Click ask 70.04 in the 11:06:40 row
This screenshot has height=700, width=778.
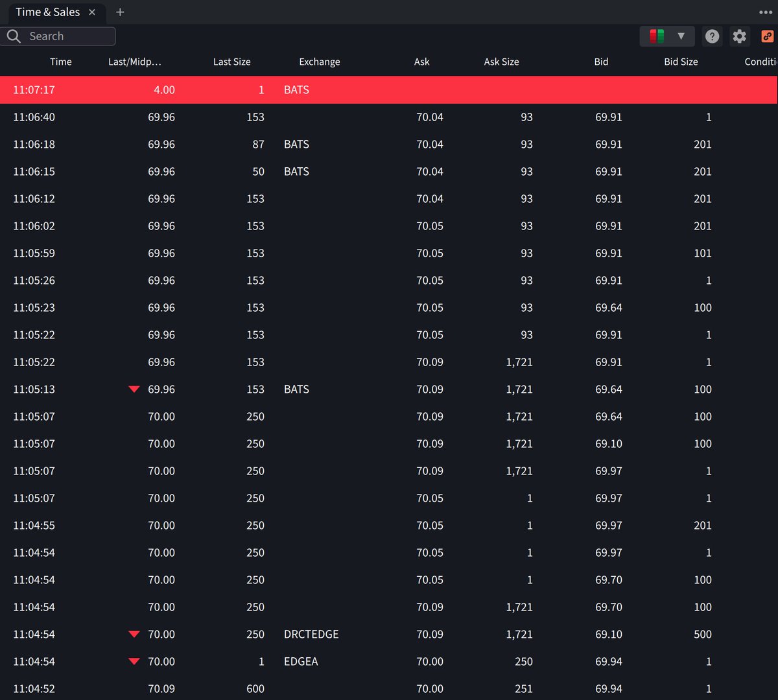point(430,117)
